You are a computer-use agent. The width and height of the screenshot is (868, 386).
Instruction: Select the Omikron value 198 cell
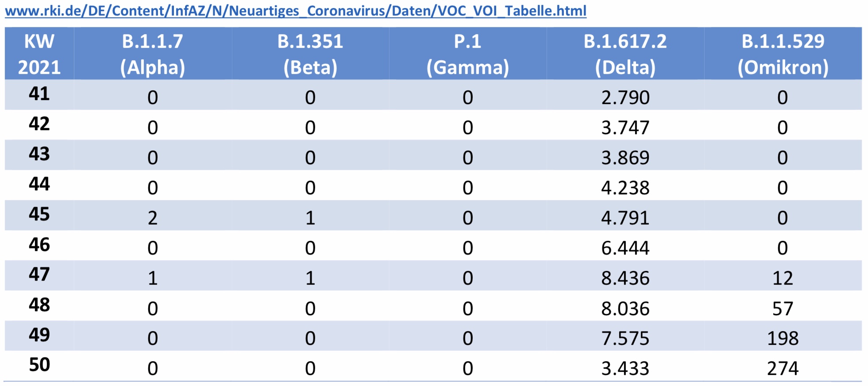click(783, 338)
